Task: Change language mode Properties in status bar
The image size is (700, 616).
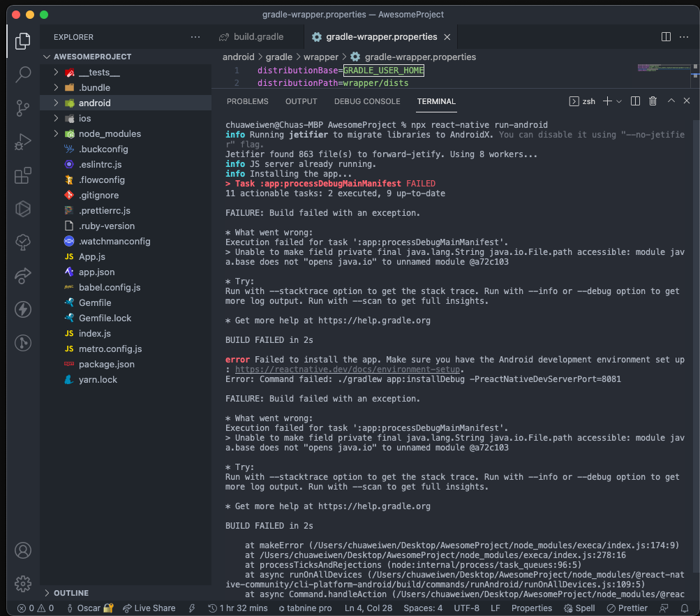Action: (531, 608)
